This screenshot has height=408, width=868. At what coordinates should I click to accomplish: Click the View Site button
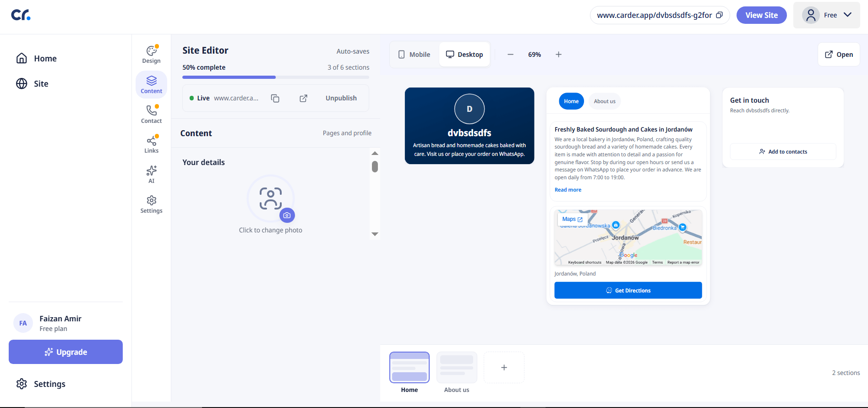coord(761,15)
